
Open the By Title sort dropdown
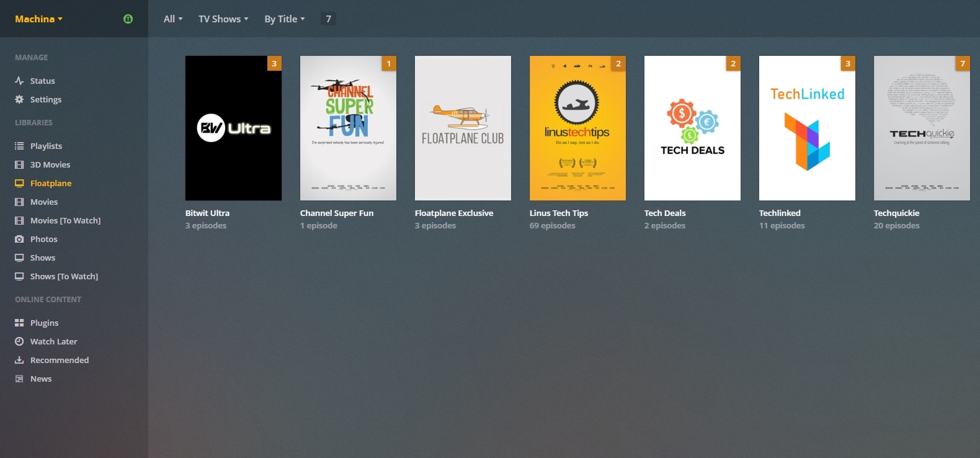tap(285, 19)
